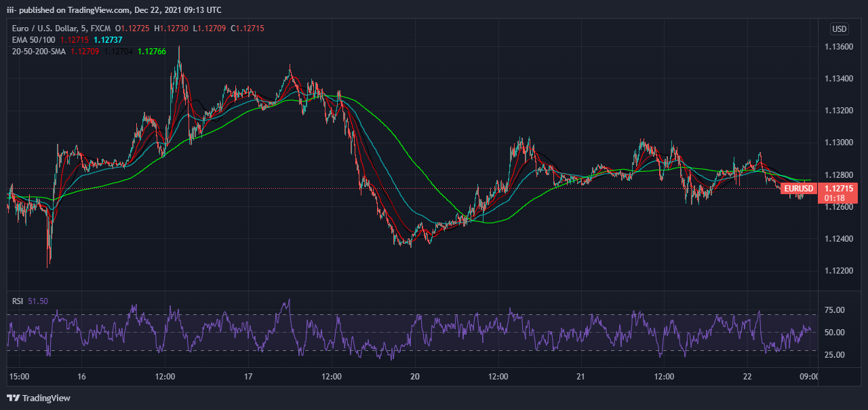Viewport: 868px width, 410px height.
Task: Click the 15:00 time axis label
Action: pos(18,377)
